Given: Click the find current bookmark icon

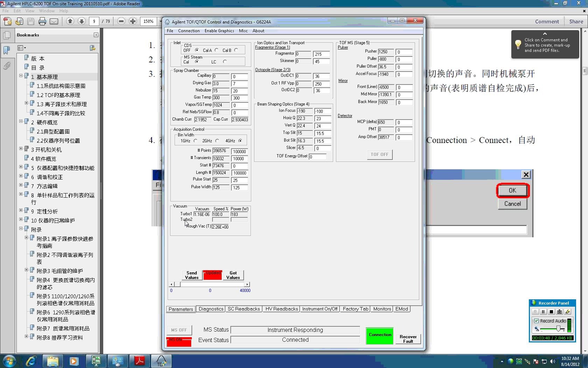Looking at the screenshot, I should pos(92,48).
